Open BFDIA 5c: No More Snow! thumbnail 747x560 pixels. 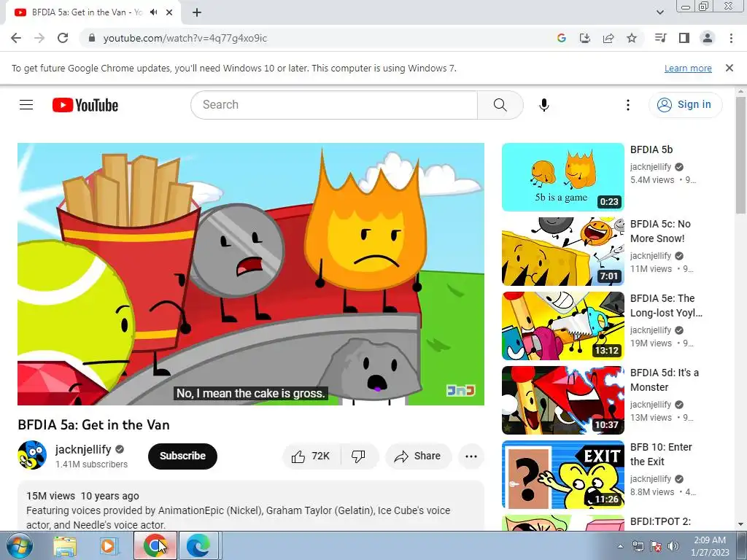tap(562, 252)
